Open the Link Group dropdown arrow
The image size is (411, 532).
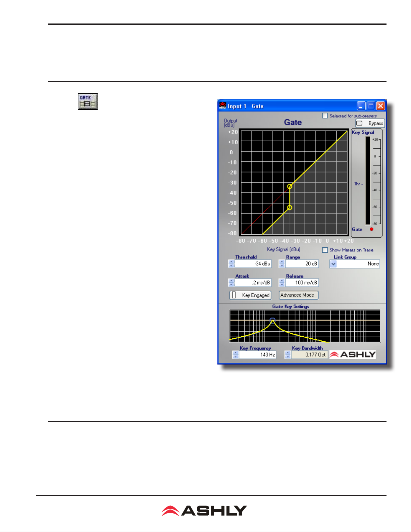tap(333, 264)
